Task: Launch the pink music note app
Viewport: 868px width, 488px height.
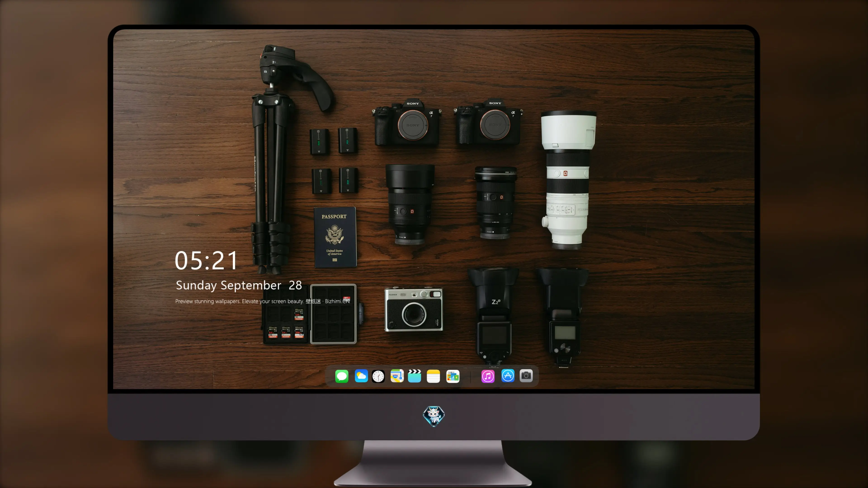Action: [488, 376]
